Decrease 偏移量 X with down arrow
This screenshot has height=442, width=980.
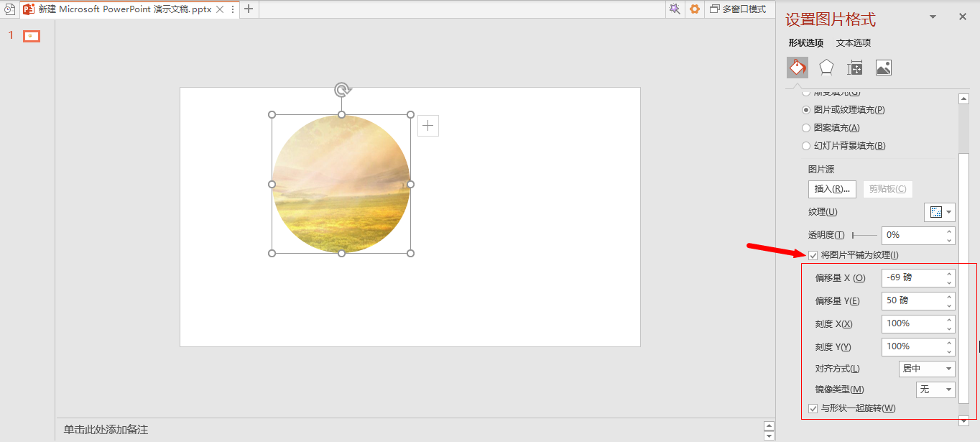(x=950, y=282)
